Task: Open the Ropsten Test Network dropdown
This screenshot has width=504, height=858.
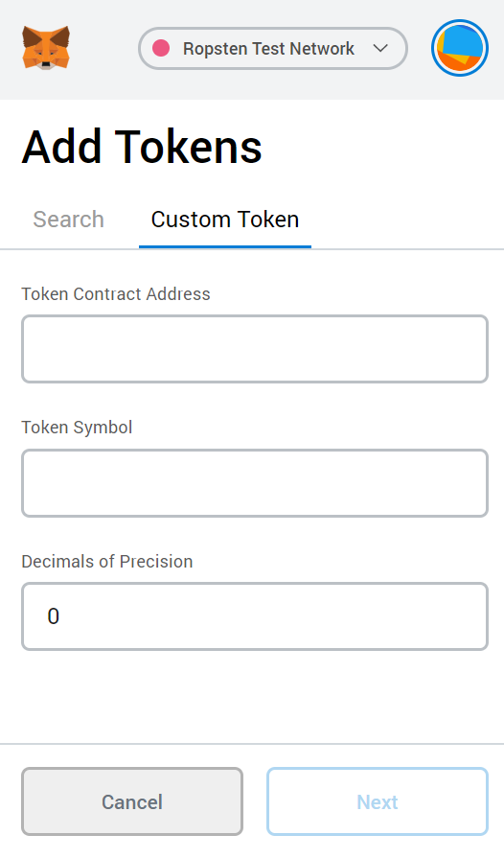Action: coord(273,48)
